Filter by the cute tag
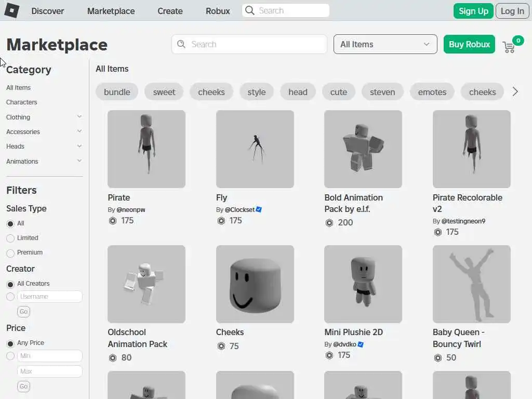532x399 pixels. click(339, 92)
